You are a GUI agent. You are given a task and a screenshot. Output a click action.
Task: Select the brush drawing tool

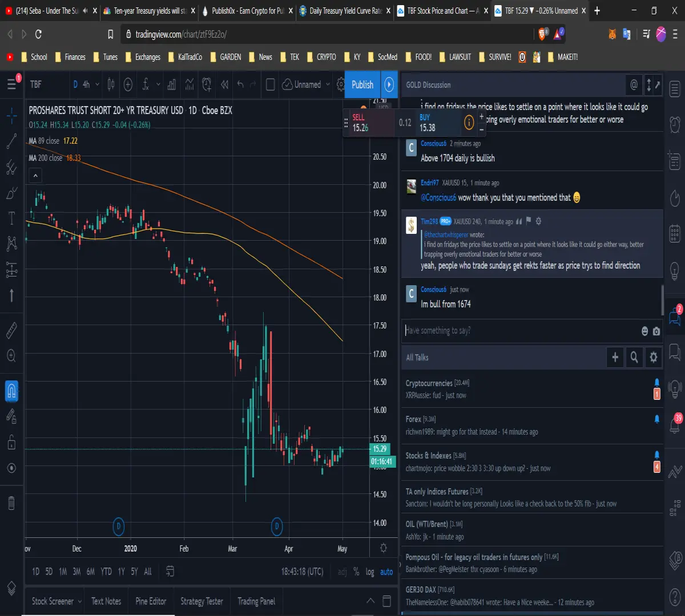pyautogui.click(x=11, y=193)
